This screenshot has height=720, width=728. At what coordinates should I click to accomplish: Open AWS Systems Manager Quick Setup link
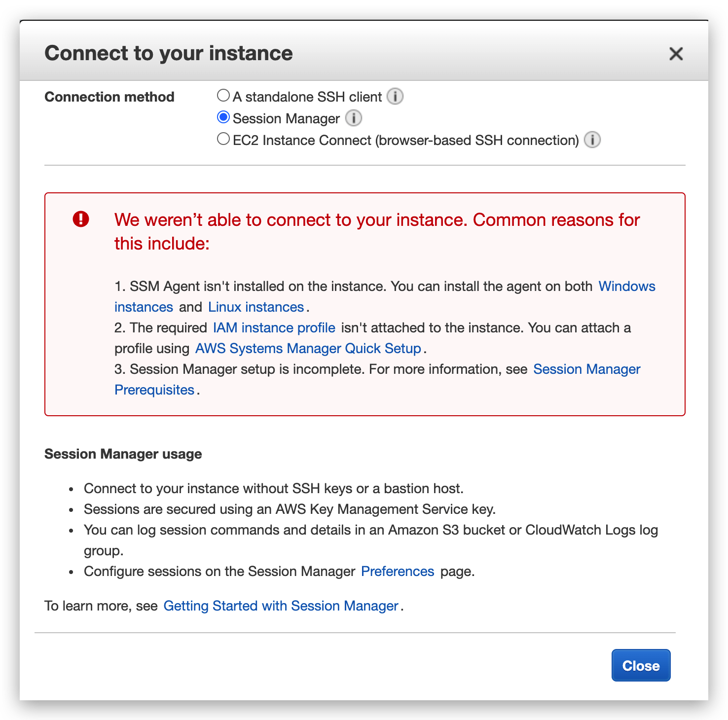coord(308,348)
